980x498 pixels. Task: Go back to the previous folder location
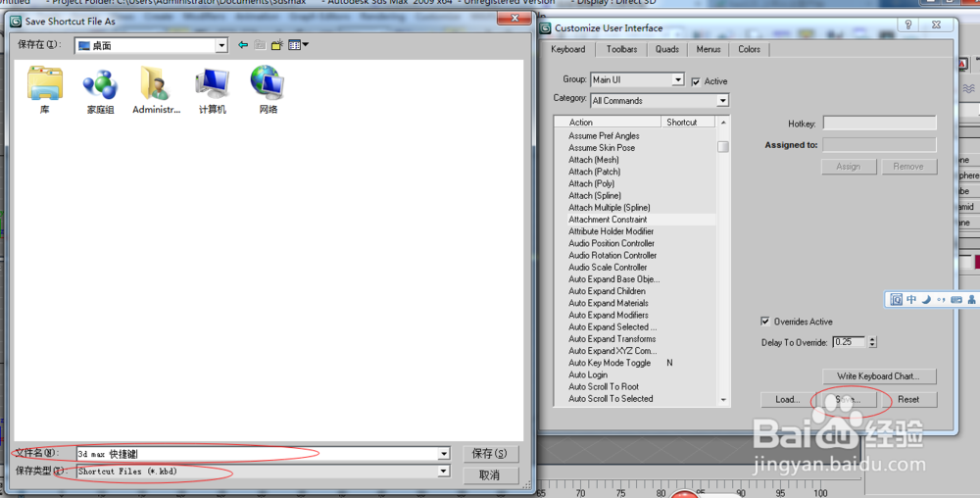(x=243, y=45)
